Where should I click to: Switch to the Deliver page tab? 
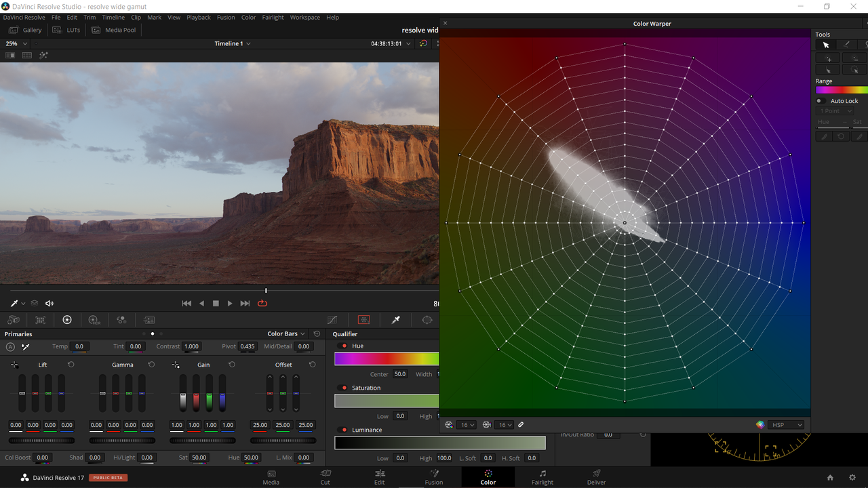pos(597,477)
